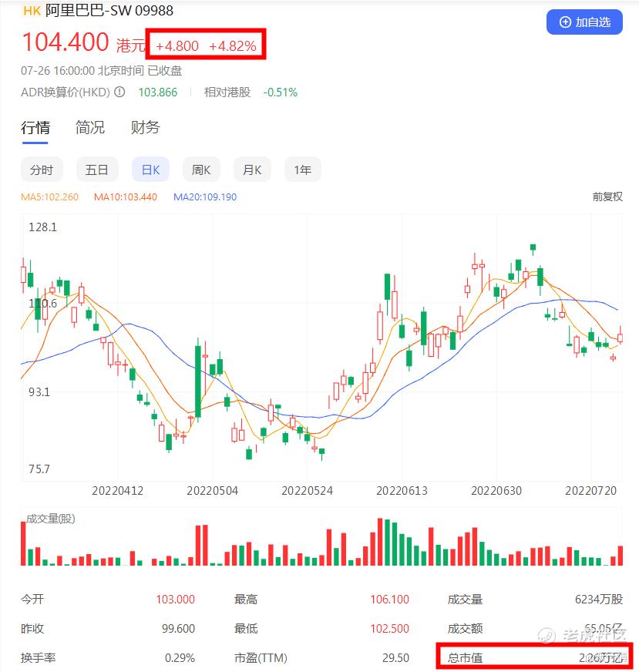Screen dimensions: 639x672
Task: Click the 相对港股 value -0.51%
Action: point(281,92)
